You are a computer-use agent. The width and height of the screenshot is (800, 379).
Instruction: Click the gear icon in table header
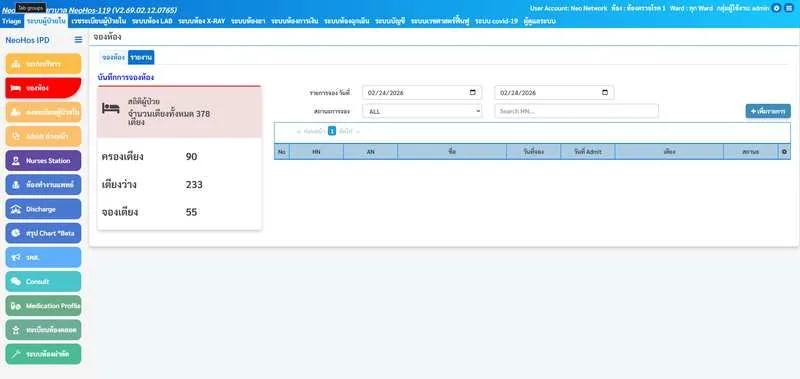(784, 151)
